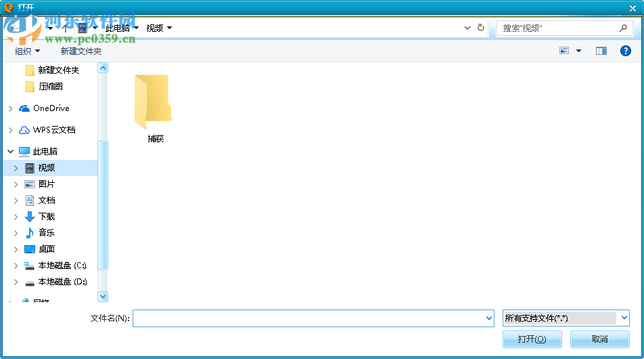Screen dimensions: 644x359
Task: Click the 取消 button
Action: [599, 339]
